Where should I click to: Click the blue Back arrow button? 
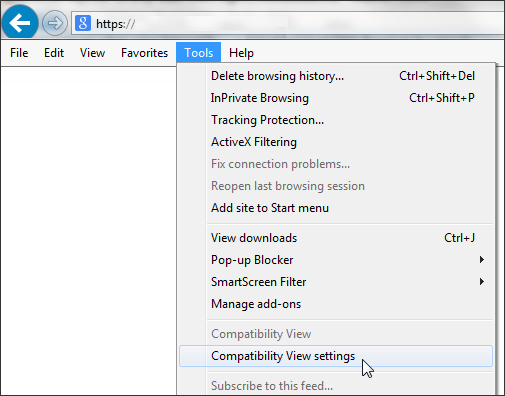click(20, 23)
